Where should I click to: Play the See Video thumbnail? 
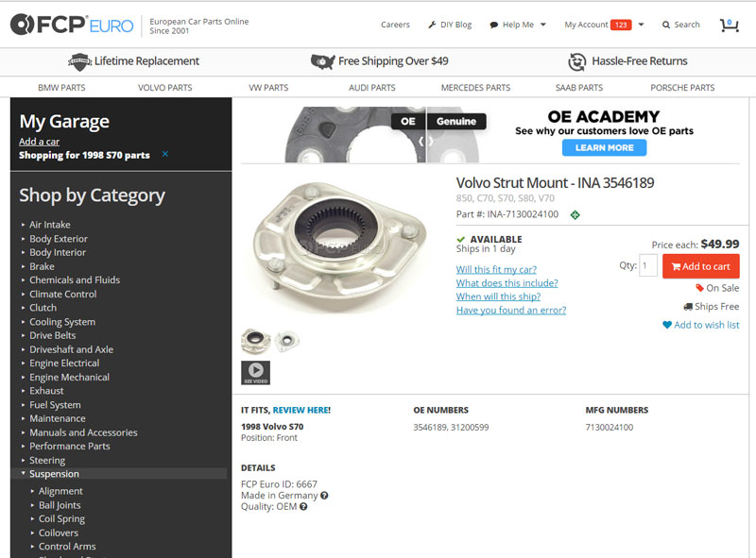click(x=255, y=373)
